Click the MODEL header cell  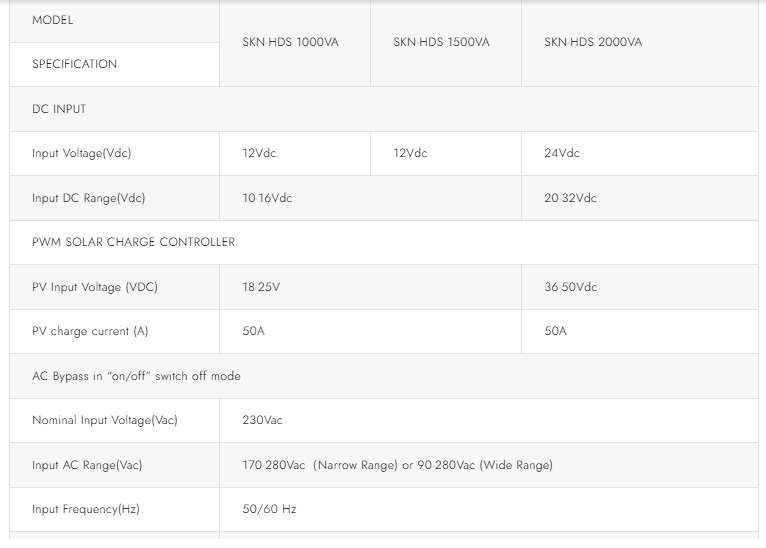[53, 20]
